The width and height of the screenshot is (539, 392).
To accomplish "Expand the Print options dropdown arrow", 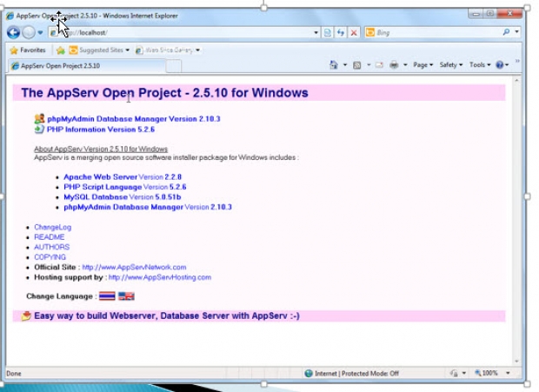I will 405,64.
